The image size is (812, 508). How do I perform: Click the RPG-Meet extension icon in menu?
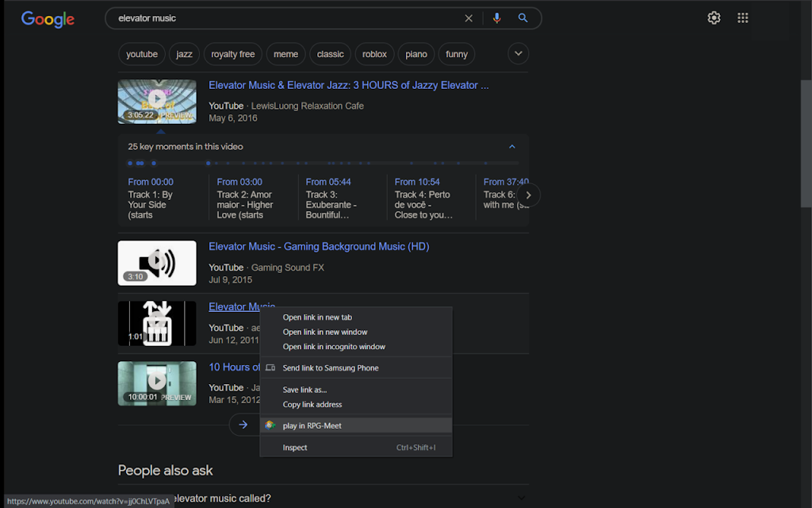(x=270, y=425)
